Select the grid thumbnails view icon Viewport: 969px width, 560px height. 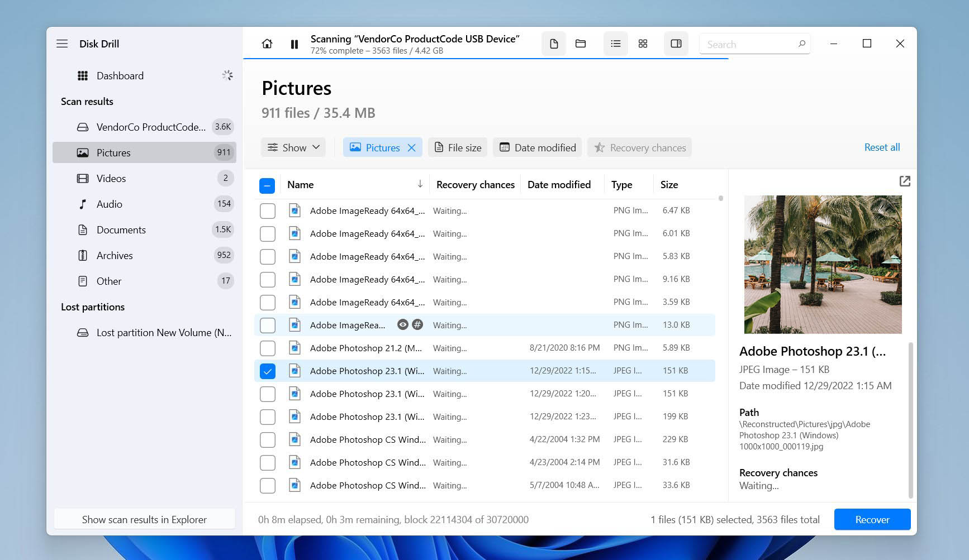[x=643, y=44]
